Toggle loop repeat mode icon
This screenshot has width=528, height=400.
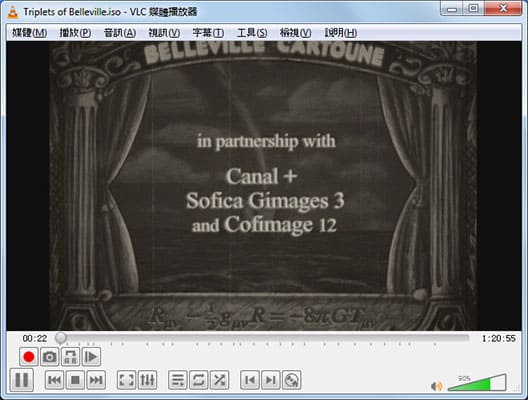(198, 380)
